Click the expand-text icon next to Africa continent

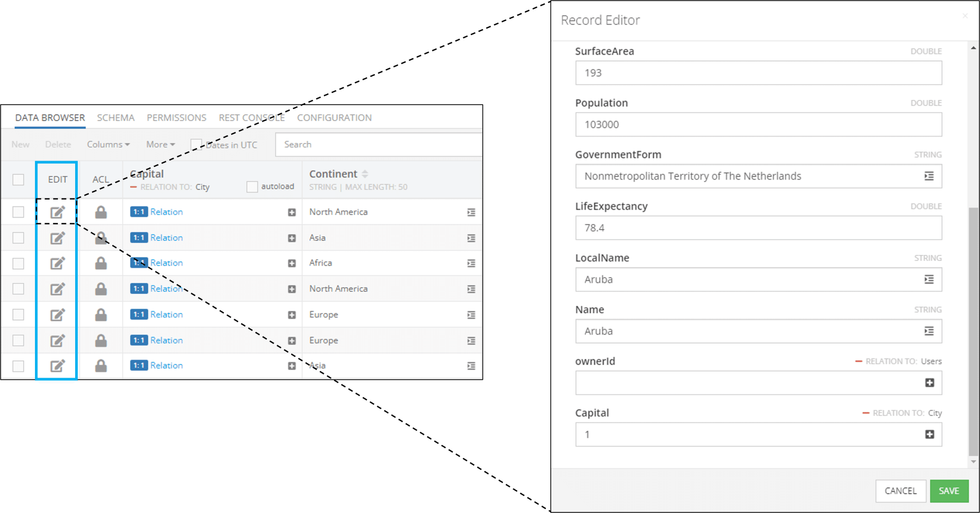coord(471,263)
